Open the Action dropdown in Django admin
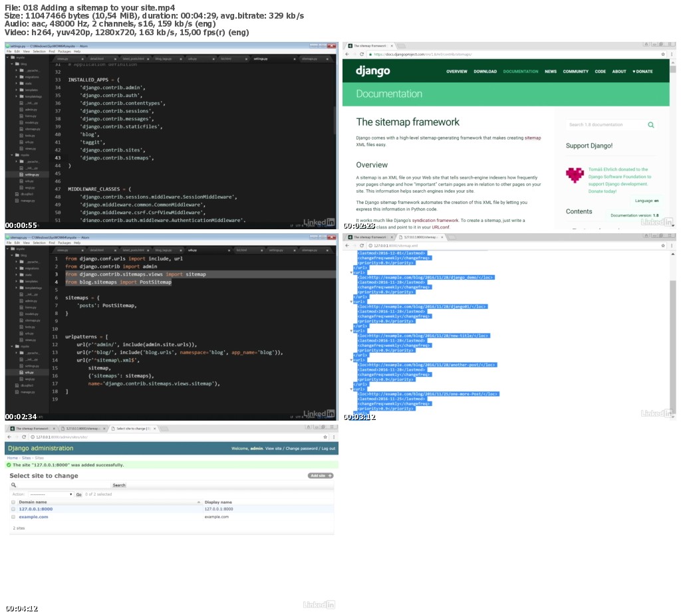The width and height of the screenshot is (681, 616). click(x=51, y=494)
